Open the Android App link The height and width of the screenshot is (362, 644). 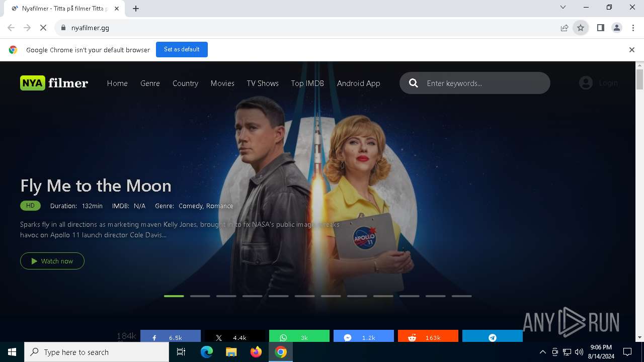(x=359, y=83)
